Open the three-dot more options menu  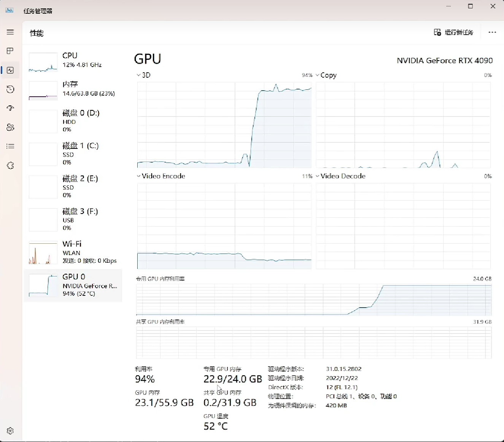(492, 32)
